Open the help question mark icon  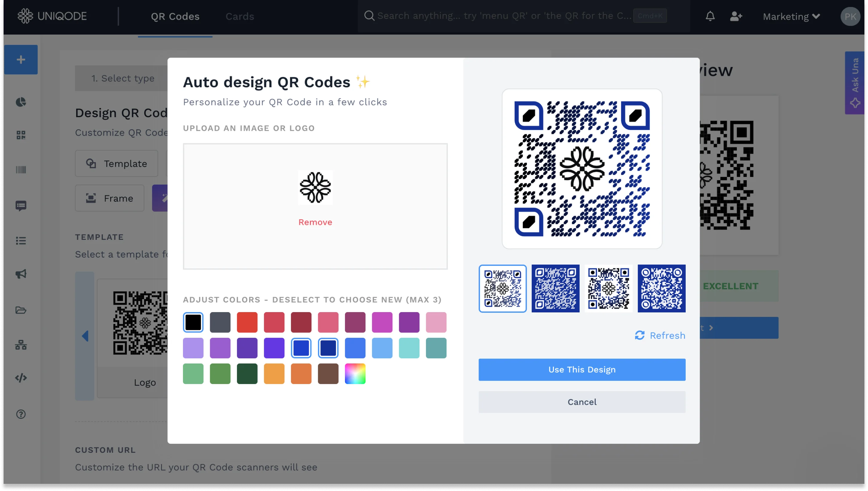tap(21, 414)
